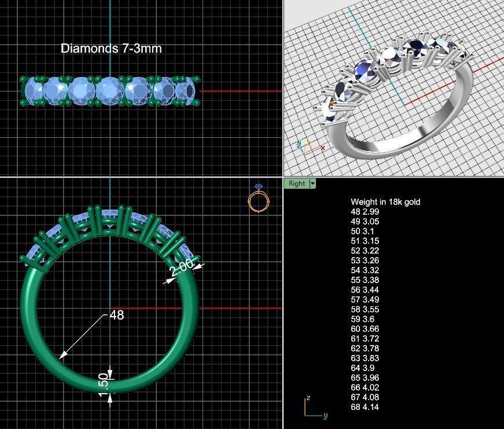Select the ring size 48 entry in the weight list
The image size is (504, 429).
pyautogui.click(x=365, y=212)
